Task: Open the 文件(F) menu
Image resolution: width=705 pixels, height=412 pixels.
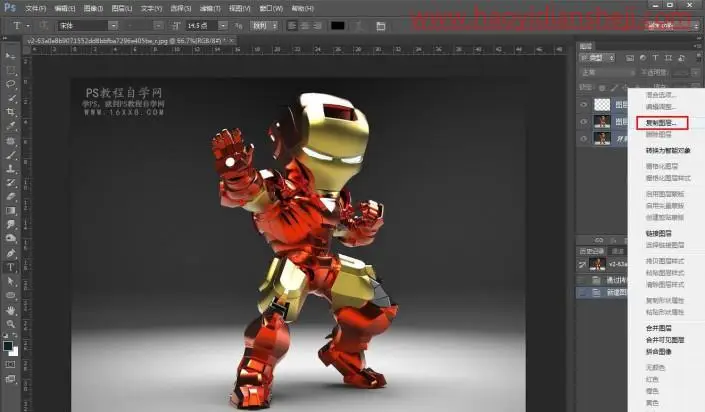Action: coord(36,9)
